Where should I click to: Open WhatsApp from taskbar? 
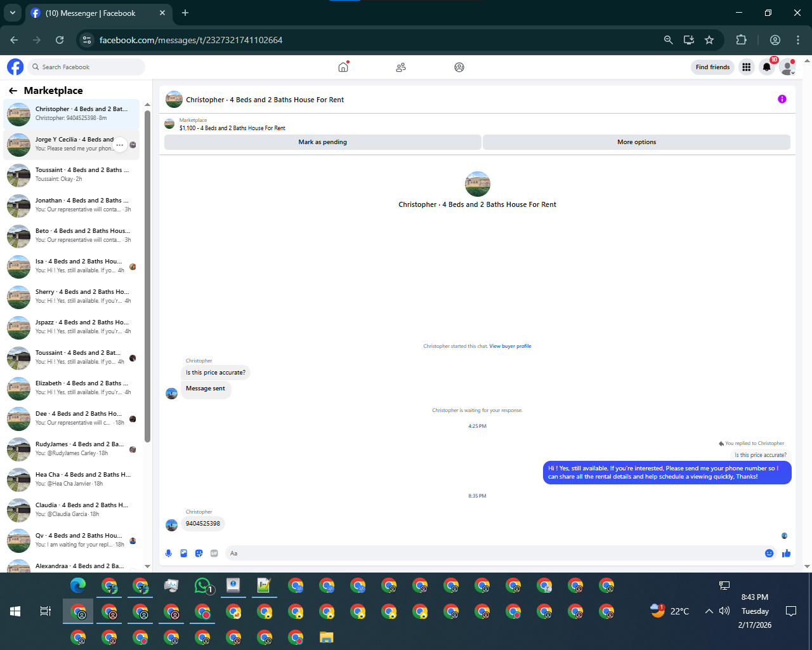pos(202,585)
